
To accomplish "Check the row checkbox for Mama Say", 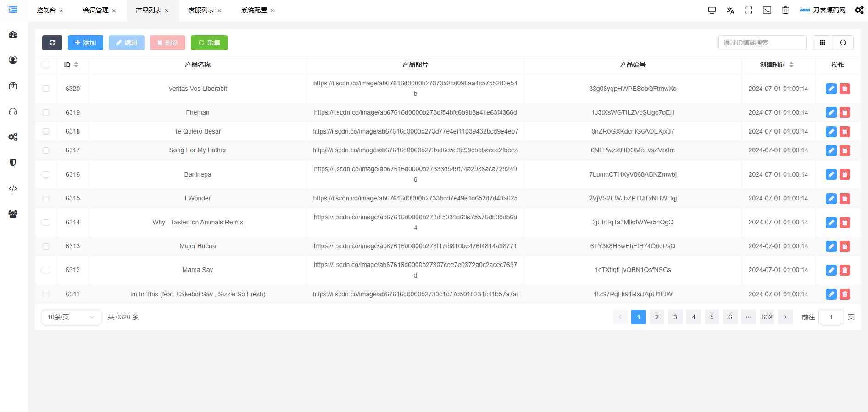I will 46,270.
